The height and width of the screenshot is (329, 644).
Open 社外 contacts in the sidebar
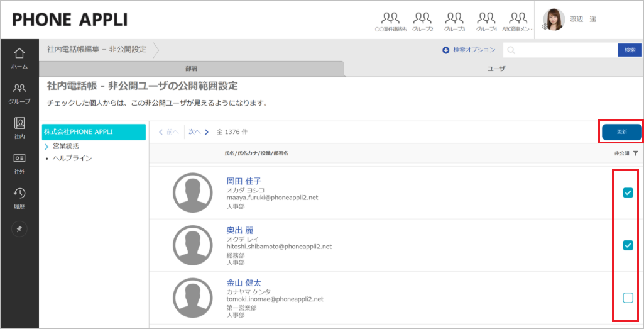pos(19,162)
